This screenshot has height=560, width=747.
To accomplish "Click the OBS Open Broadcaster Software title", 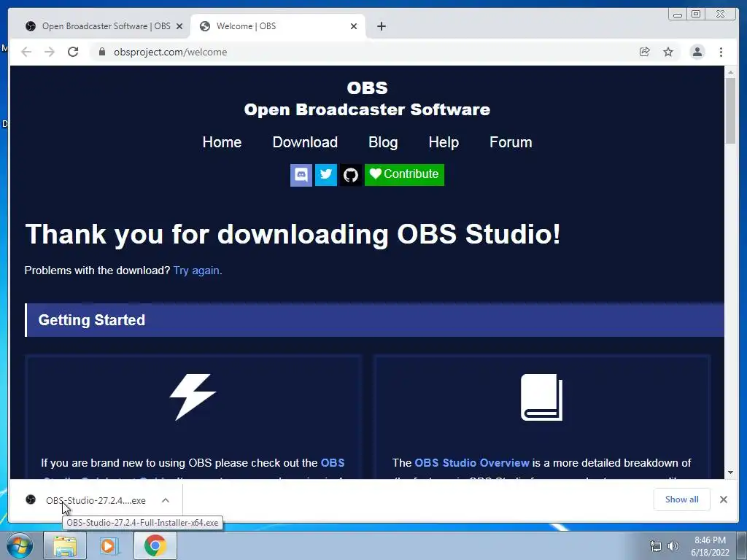I will (x=367, y=98).
